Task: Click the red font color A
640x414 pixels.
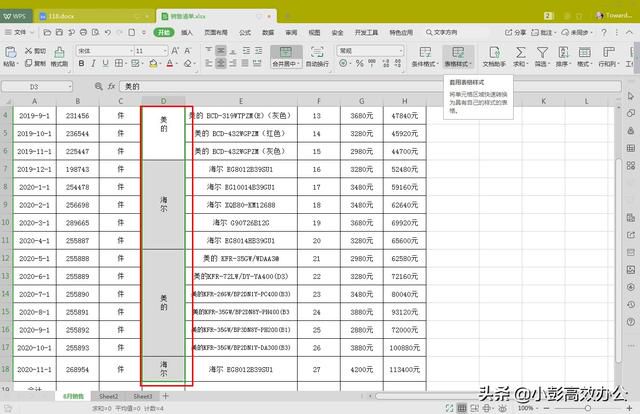Action: pyautogui.click(x=170, y=63)
